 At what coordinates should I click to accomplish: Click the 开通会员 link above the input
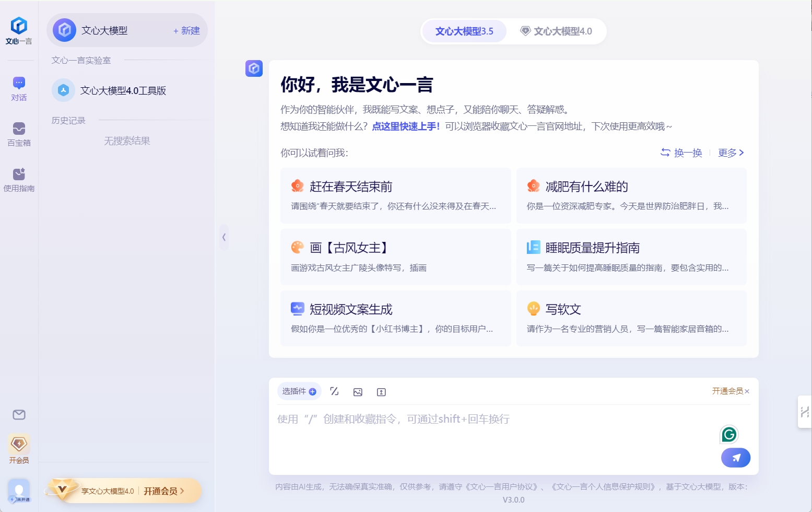coord(727,391)
